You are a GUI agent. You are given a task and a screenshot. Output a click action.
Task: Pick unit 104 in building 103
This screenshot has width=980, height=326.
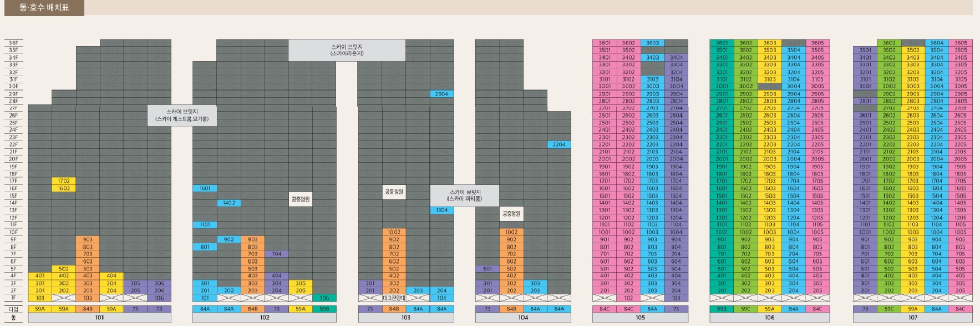[441, 298]
